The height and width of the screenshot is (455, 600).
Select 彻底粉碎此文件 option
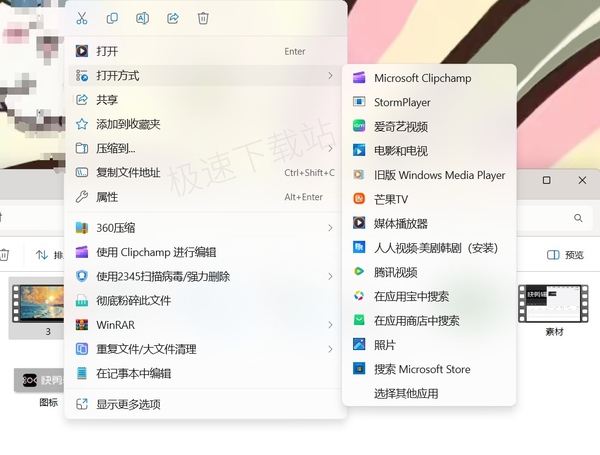pos(205,300)
